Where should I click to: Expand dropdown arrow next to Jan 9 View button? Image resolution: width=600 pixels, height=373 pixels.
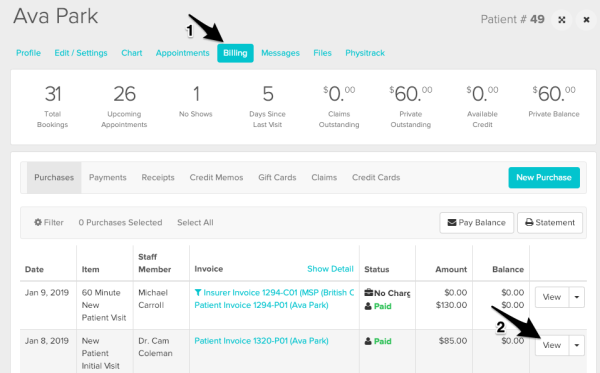pos(577,297)
